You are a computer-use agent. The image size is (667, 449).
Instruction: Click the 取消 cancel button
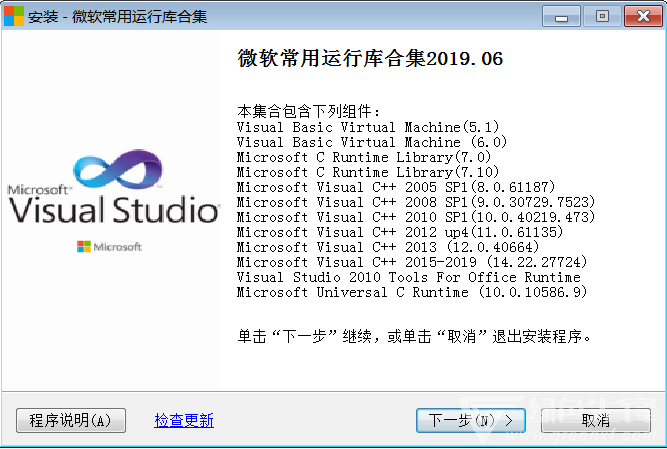point(596,421)
